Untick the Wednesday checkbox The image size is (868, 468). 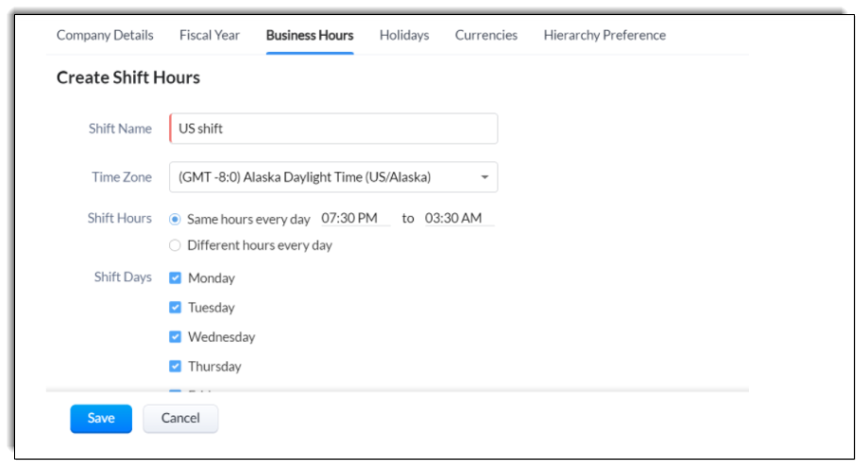pos(175,336)
